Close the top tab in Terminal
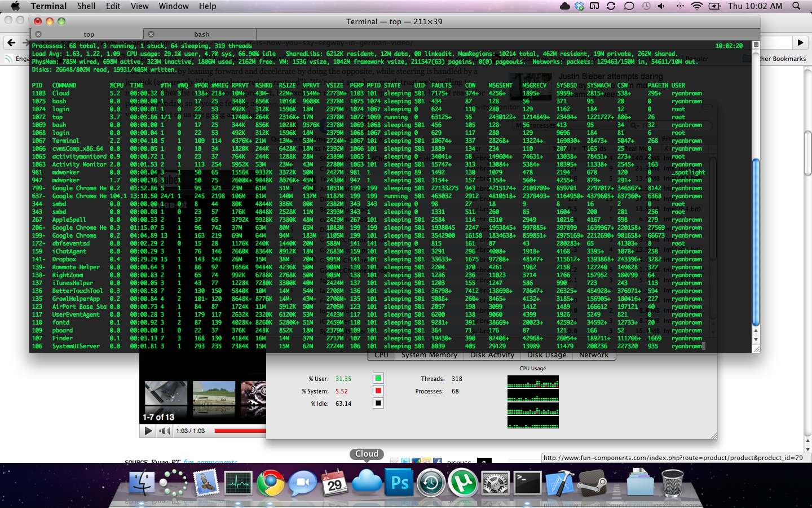The width and height of the screenshot is (812, 508). point(38,34)
